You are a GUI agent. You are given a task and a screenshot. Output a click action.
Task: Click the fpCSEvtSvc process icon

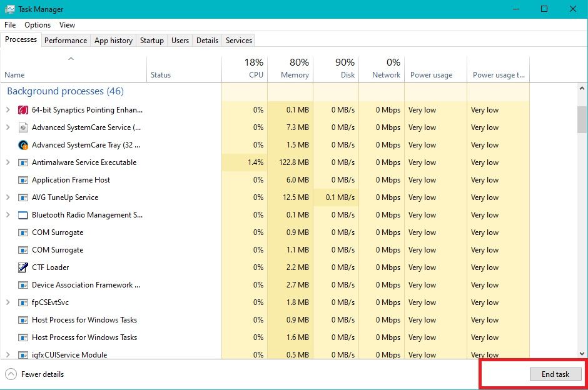(x=23, y=302)
